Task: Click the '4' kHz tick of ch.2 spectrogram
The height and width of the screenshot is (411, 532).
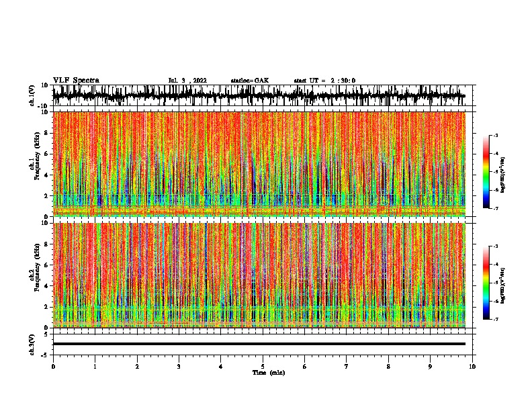Action: pos(46,286)
